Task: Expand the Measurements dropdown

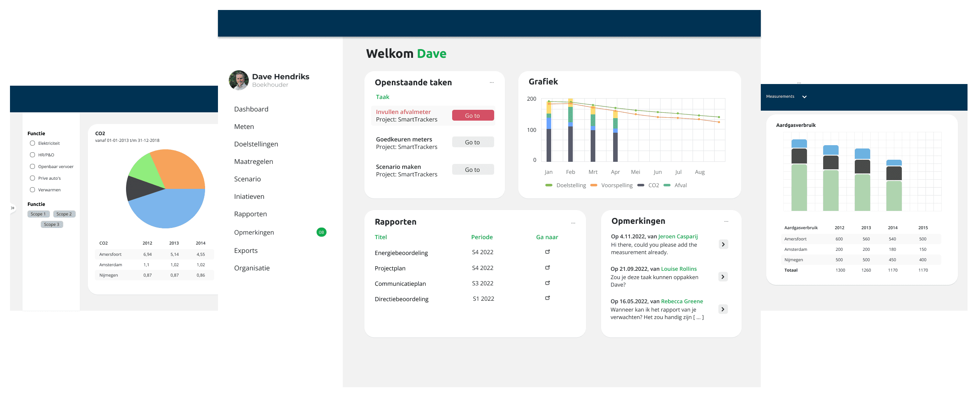Action: (804, 97)
